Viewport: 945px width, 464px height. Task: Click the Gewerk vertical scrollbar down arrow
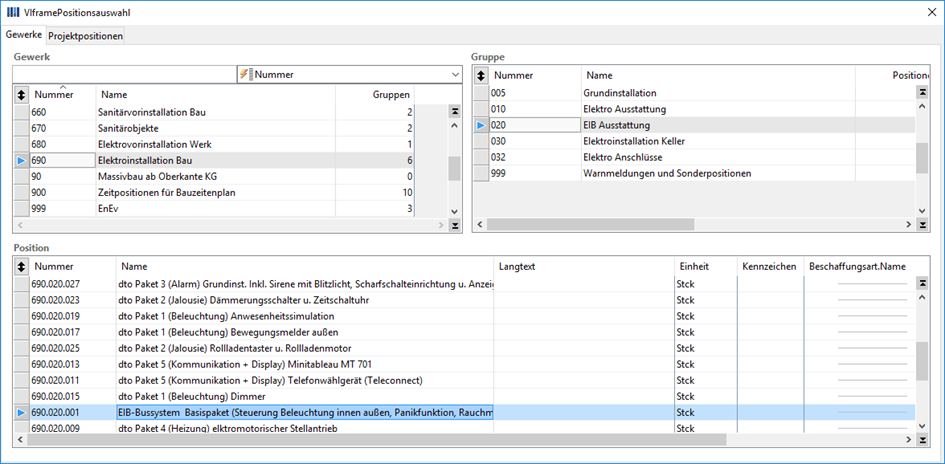click(x=455, y=211)
